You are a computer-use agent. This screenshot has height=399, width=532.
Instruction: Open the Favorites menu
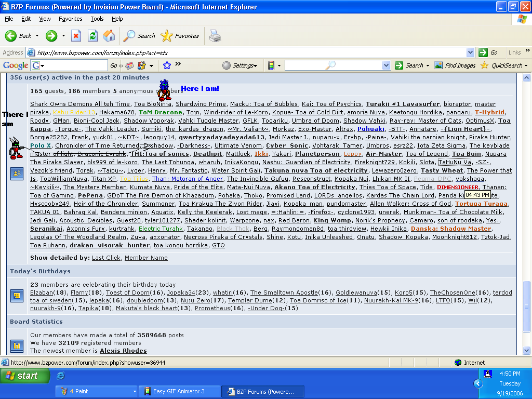pyautogui.click(x=70, y=19)
